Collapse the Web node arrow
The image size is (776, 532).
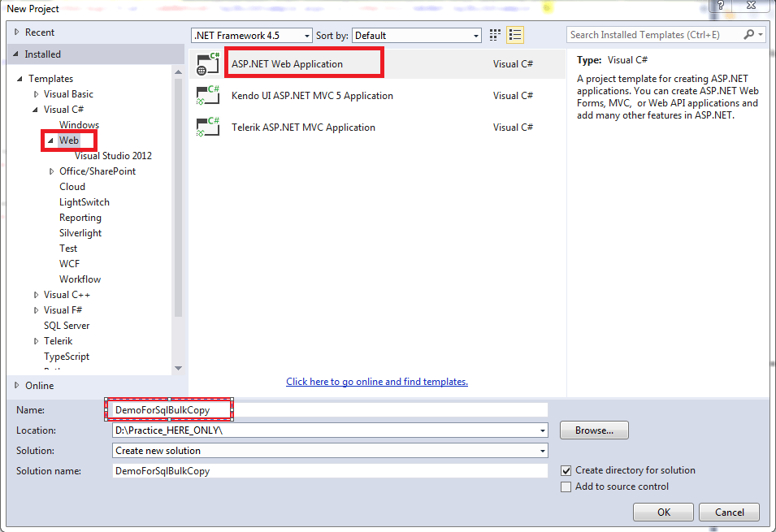click(50, 141)
